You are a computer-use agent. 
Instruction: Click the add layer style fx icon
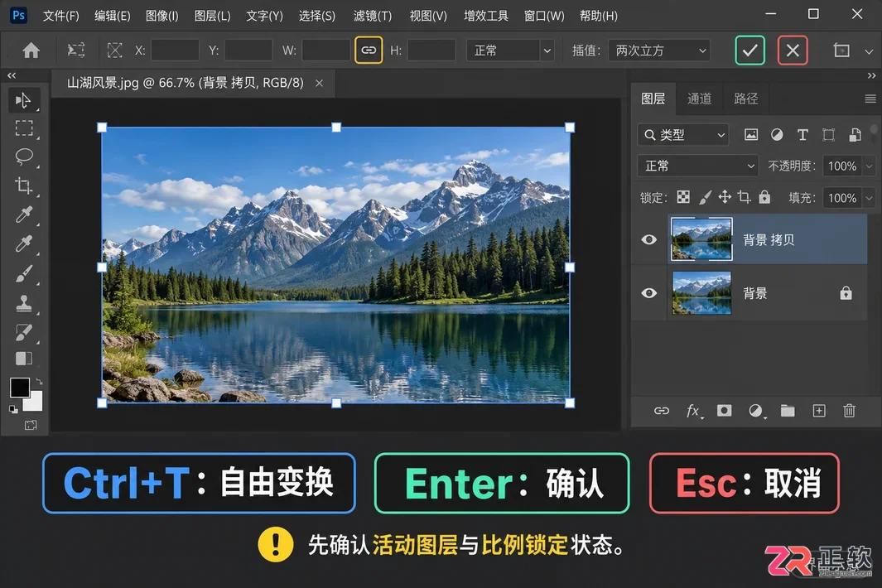693,411
